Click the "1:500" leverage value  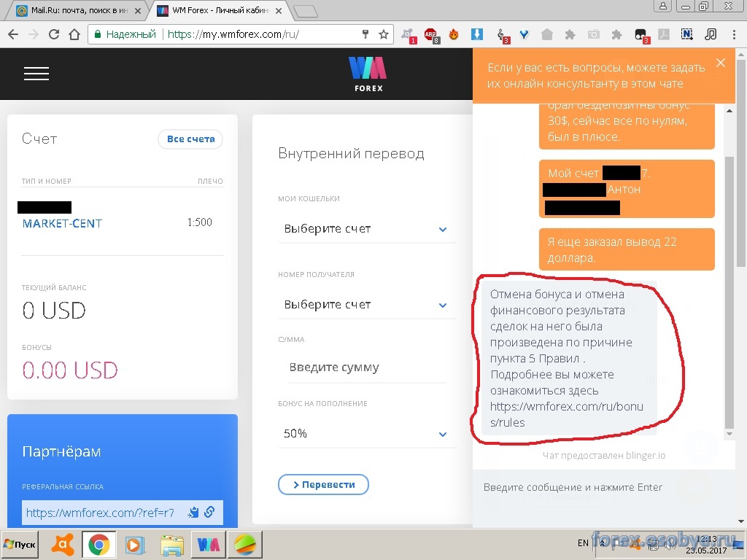[x=200, y=222]
